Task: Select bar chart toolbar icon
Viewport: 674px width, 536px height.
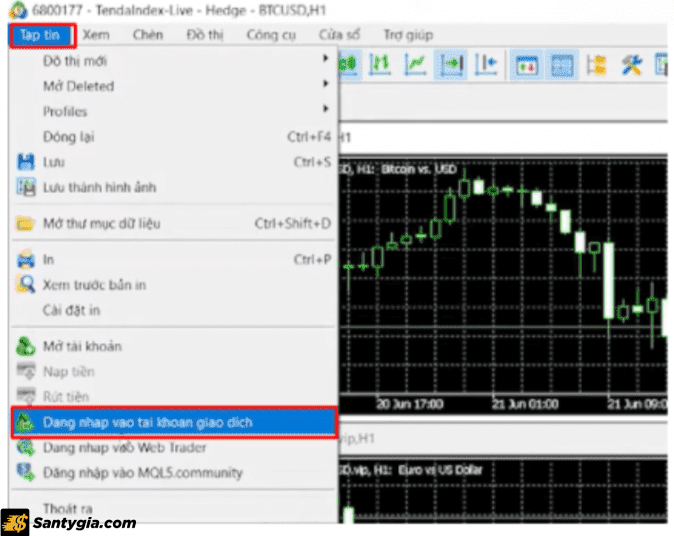Action: point(380,64)
